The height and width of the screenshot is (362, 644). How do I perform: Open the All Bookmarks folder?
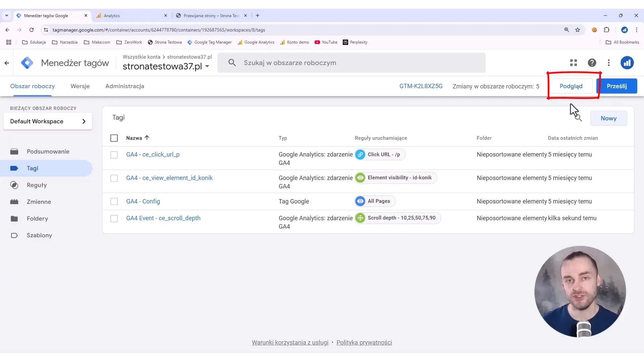tap(622, 42)
